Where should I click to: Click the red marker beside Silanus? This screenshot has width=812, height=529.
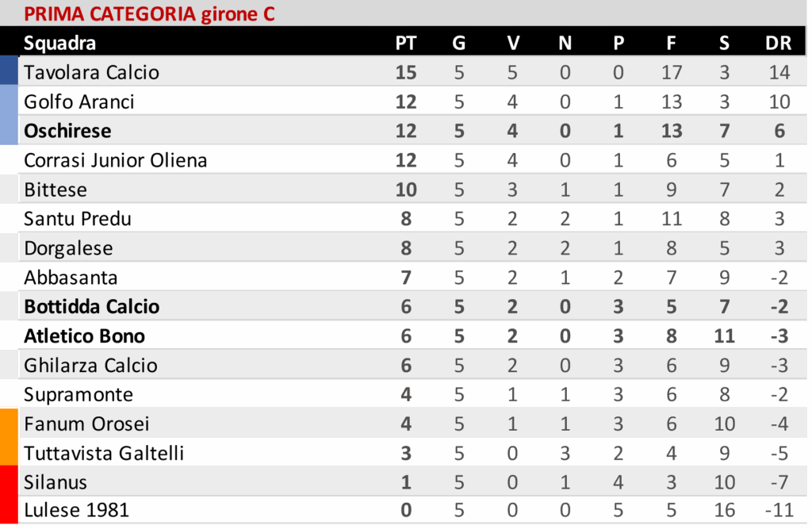coord(9,481)
